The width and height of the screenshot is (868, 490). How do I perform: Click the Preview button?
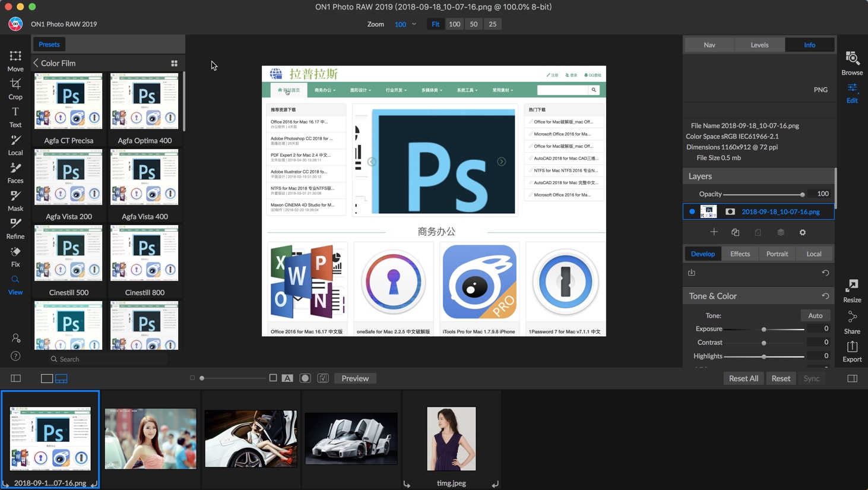tap(355, 378)
